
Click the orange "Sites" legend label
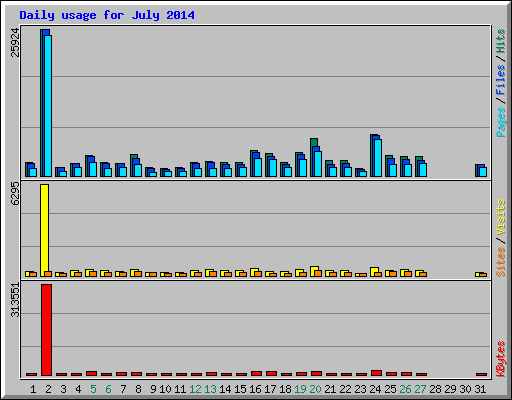coord(501,262)
